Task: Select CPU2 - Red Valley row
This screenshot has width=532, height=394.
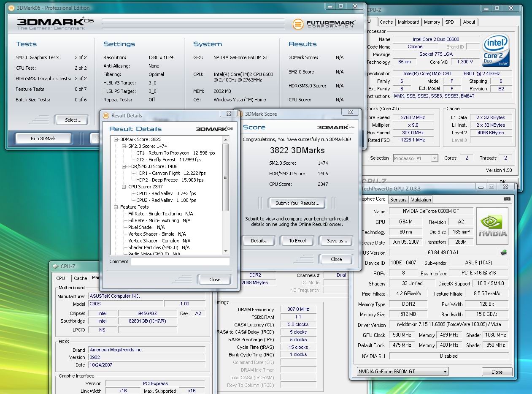Action: (x=166, y=200)
